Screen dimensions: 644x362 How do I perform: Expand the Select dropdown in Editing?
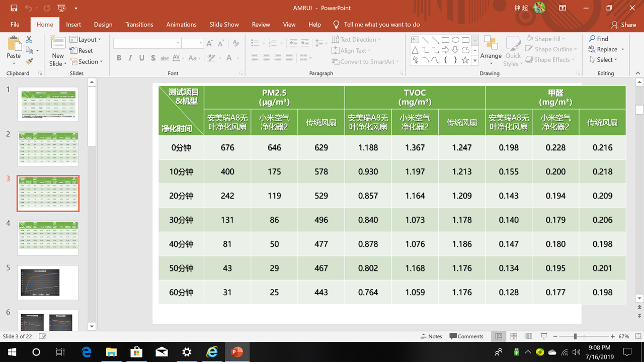[x=607, y=59]
